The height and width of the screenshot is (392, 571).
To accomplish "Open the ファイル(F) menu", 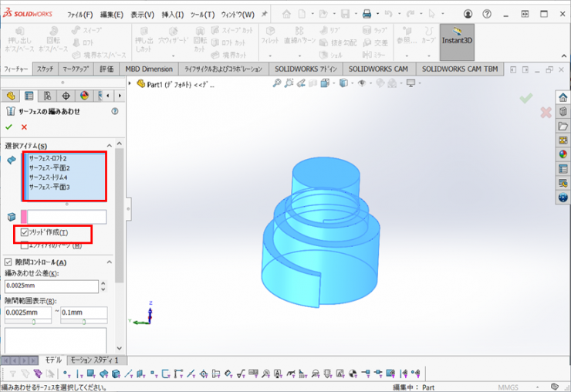I will 79,15.
